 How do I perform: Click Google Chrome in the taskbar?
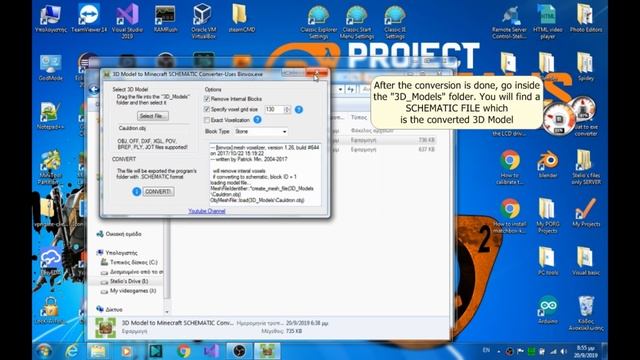183,351
